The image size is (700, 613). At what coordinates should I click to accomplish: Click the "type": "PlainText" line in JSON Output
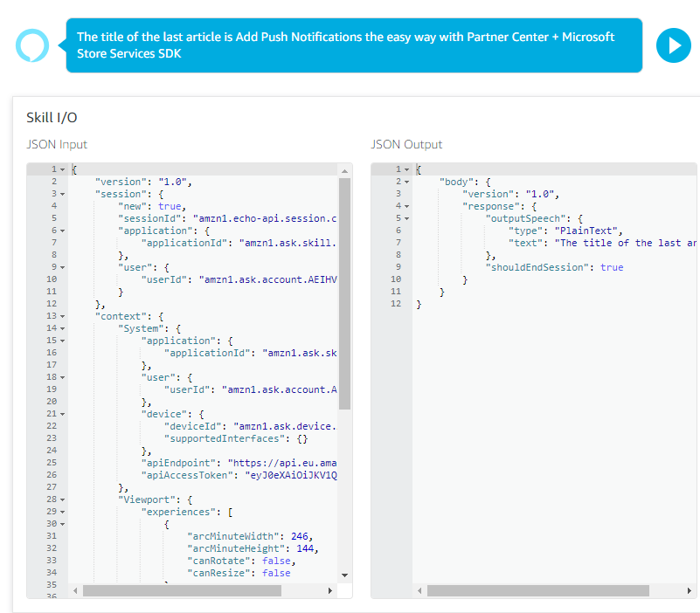(565, 231)
